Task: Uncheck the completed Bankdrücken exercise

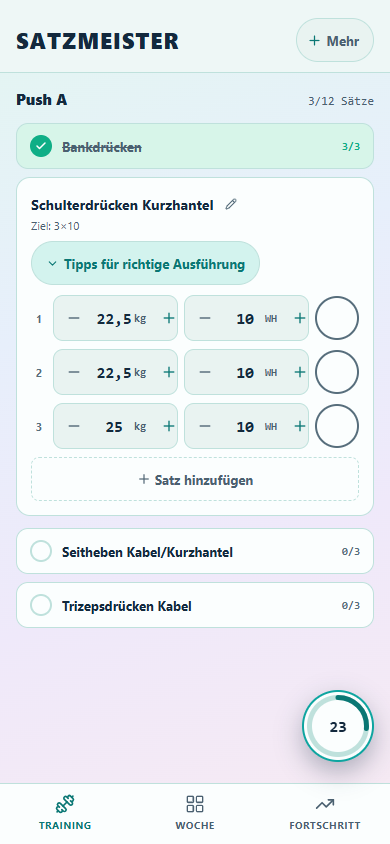Action: tap(41, 146)
